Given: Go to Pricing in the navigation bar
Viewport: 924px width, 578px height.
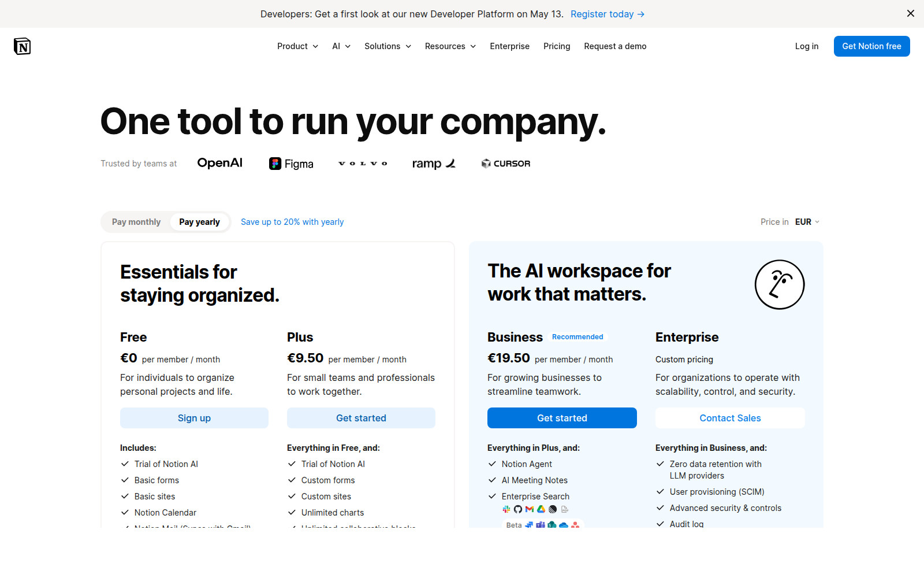Looking at the screenshot, I should click(557, 46).
